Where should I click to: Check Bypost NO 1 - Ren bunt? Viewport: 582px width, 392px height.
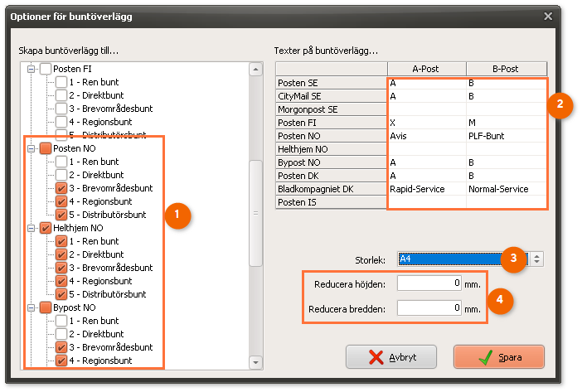[x=61, y=321]
